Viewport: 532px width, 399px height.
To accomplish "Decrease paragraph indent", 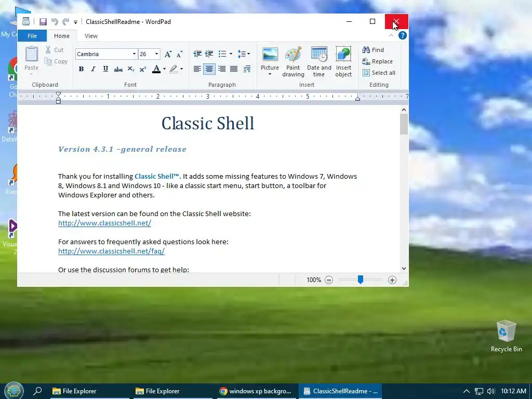I will click(197, 54).
